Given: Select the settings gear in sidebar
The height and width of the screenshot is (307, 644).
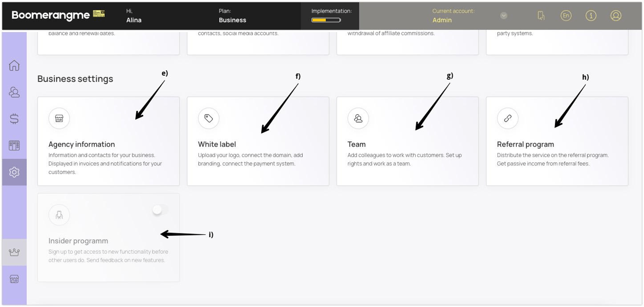Looking at the screenshot, I should [x=14, y=172].
